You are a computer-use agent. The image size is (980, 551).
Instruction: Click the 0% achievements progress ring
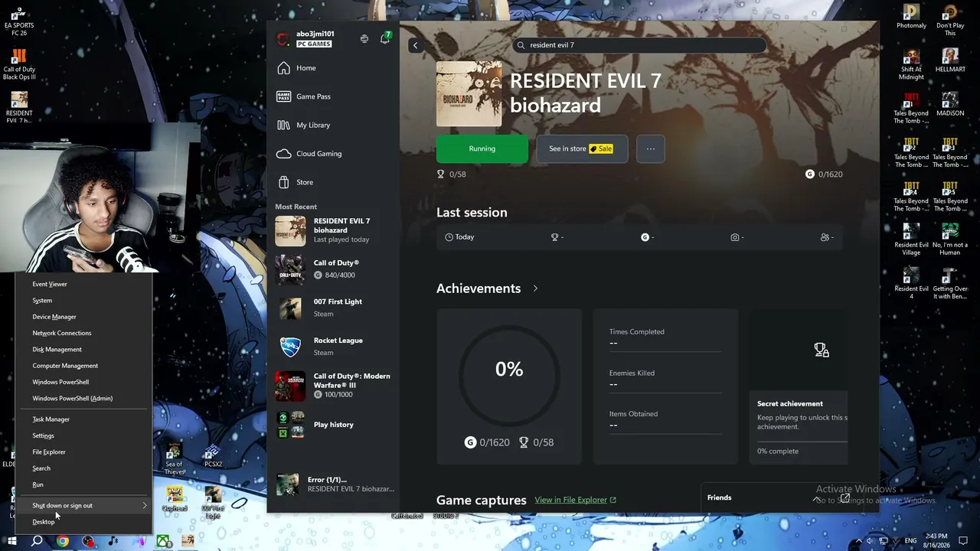click(509, 374)
